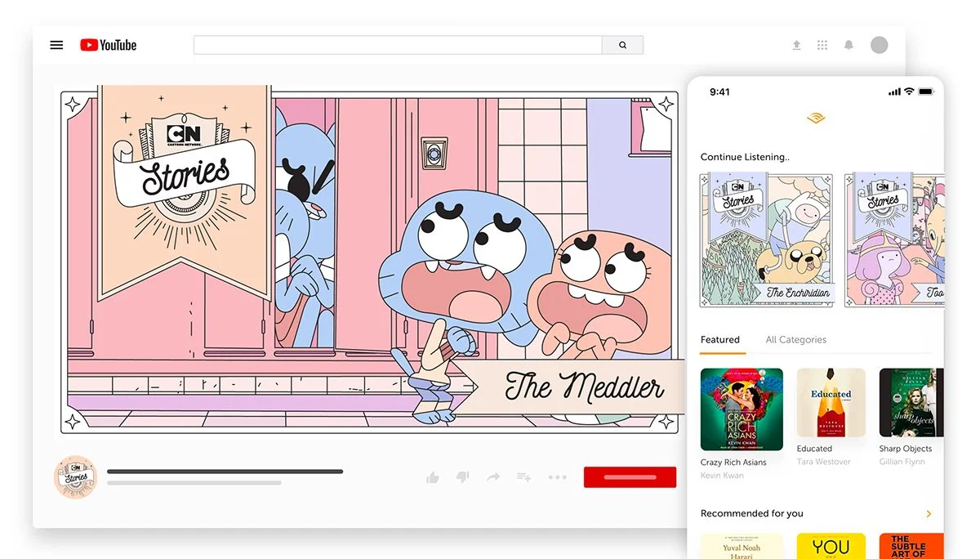980x559 pixels.
Task: Open the YouTube apps grid
Action: (x=822, y=45)
